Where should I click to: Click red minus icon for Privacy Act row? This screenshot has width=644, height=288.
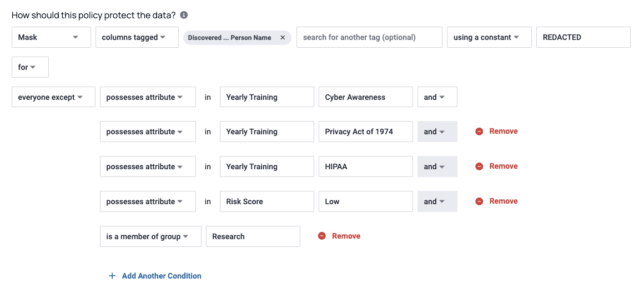[479, 132]
